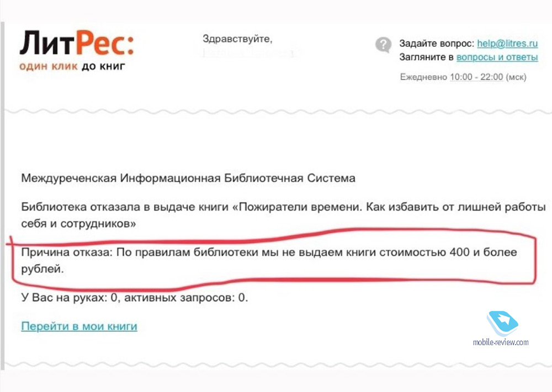
Task: Click the себя и сотрудников text line
Action: tap(78, 224)
